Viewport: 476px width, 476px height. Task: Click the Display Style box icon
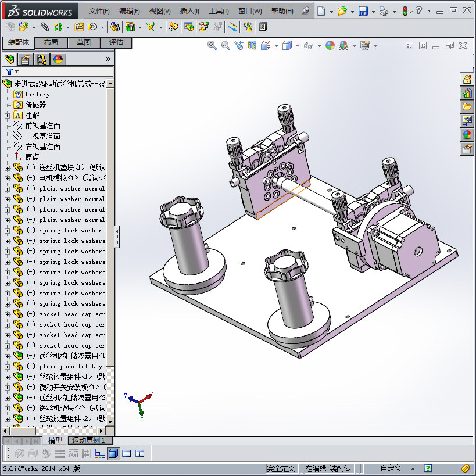coord(287,45)
